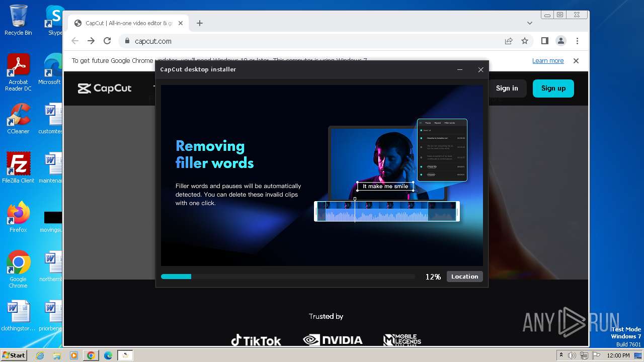Open Windows Media Player from the taskbar
This screenshot has width=644, height=362.
click(x=74, y=355)
